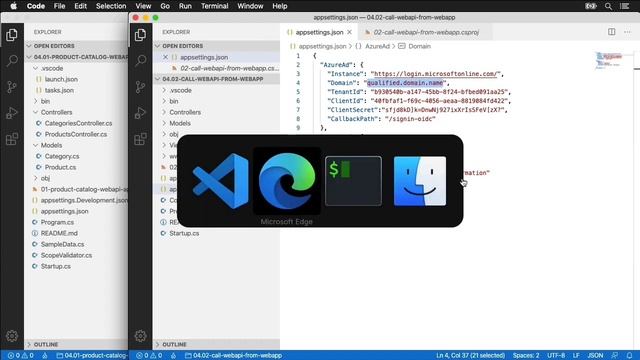Change encoding via UTF-8 status item
This screenshot has width=640, height=360.
click(556, 355)
